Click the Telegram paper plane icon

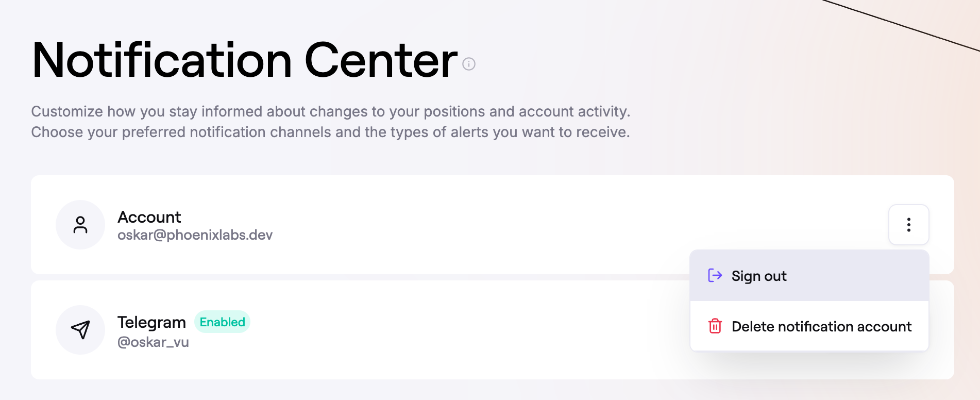pyautogui.click(x=80, y=330)
